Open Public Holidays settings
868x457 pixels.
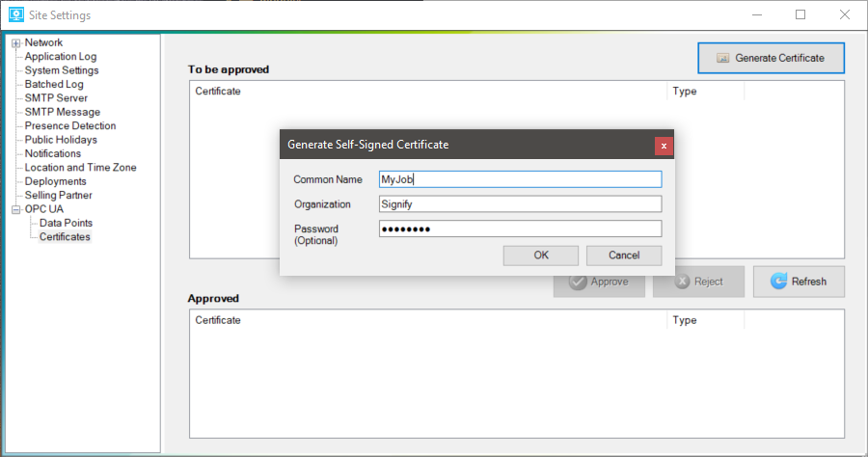point(61,140)
